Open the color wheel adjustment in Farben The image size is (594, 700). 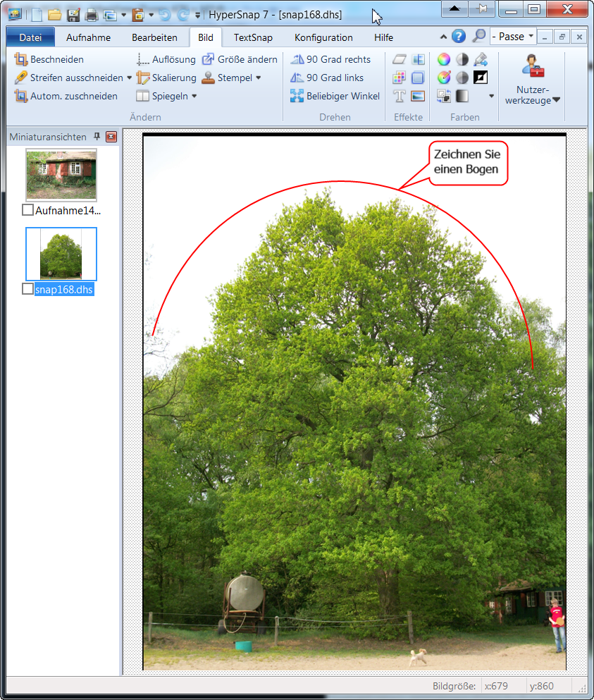click(x=444, y=59)
